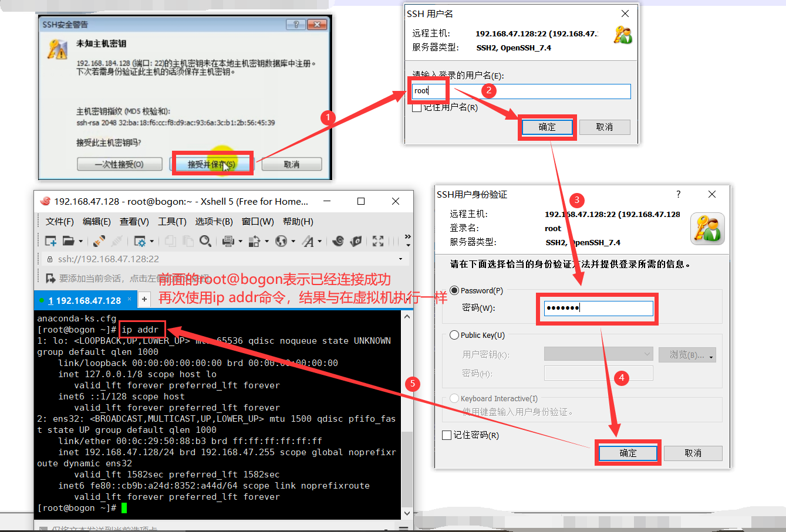Click the Open Session folder icon
Viewport: 786px width, 532px height.
(x=69, y=241)
